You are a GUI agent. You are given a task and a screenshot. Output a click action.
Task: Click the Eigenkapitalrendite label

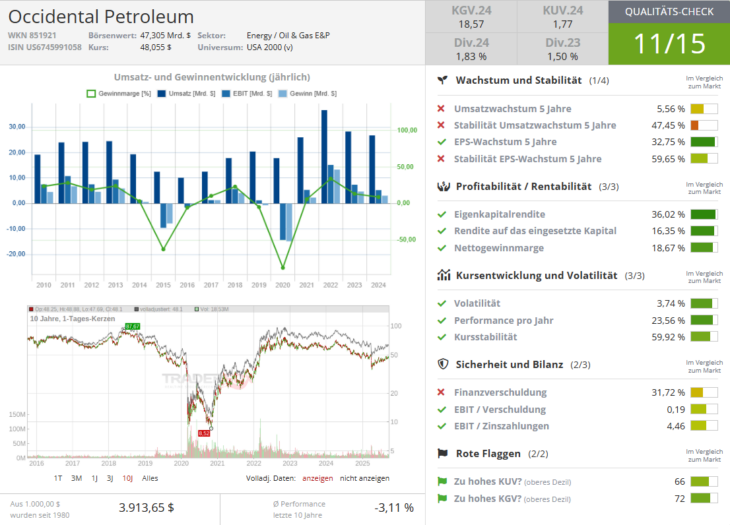point(500,214)
